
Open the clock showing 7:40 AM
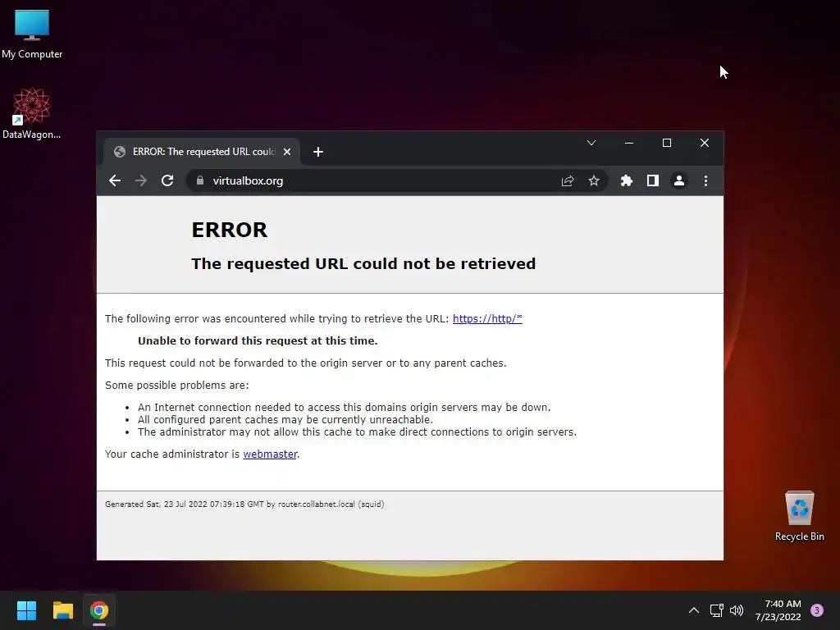point(778,610)
